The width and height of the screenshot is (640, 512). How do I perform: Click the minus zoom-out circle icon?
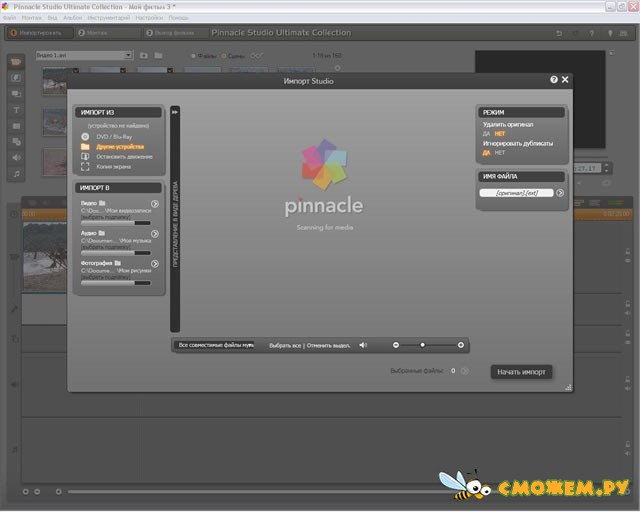(x=396, y=345)
